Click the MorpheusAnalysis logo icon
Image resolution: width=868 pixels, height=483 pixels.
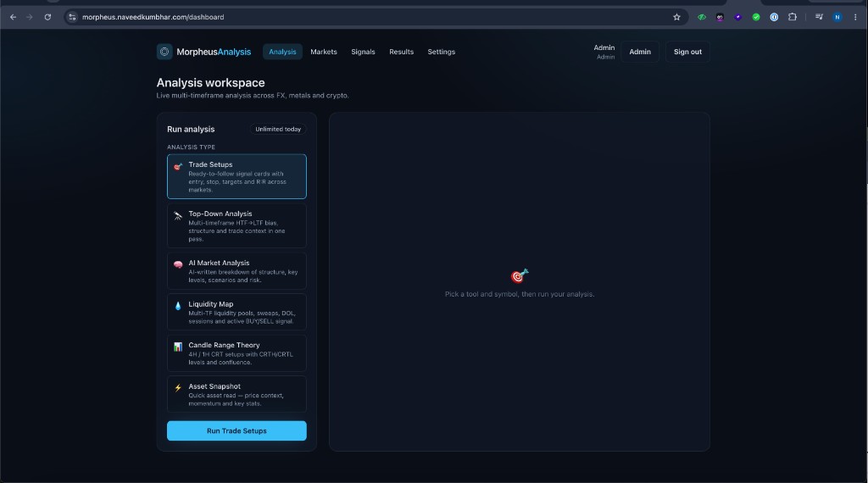pyautogui.click(x=164, y=52)
